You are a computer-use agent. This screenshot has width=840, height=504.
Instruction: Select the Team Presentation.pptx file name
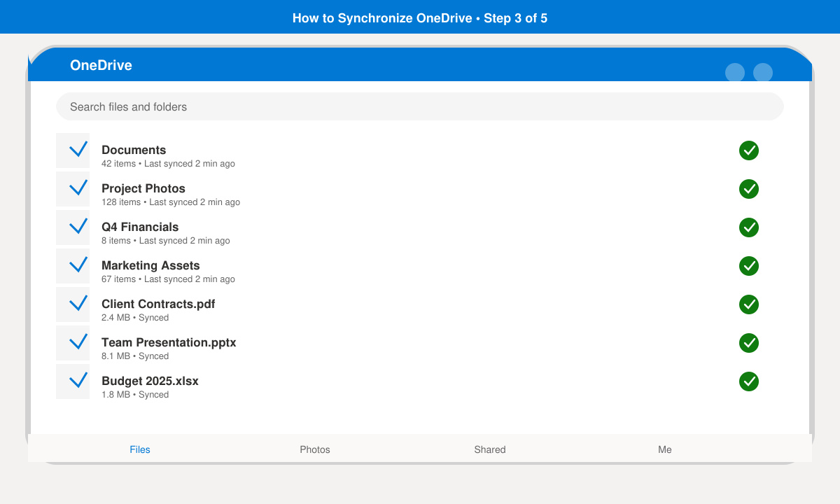tap(169, 342)
